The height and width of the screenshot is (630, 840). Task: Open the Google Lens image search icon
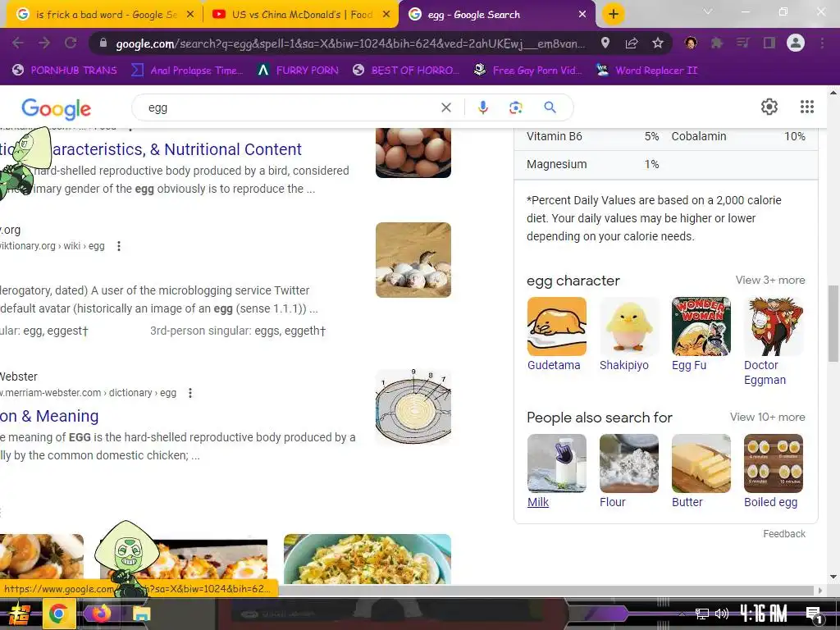click(515, 107)
